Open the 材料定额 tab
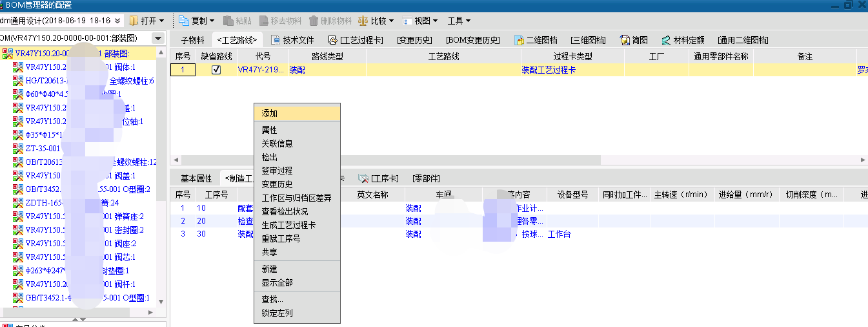 coord(682,40)
